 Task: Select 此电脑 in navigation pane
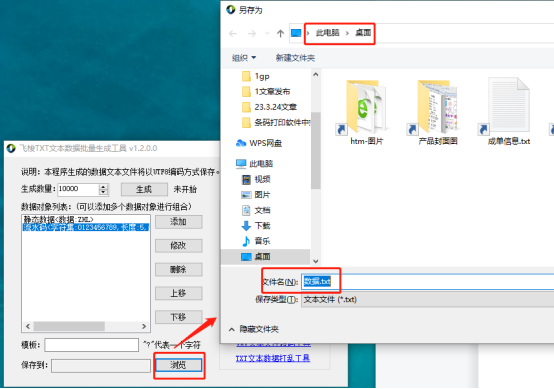(254, 164)
